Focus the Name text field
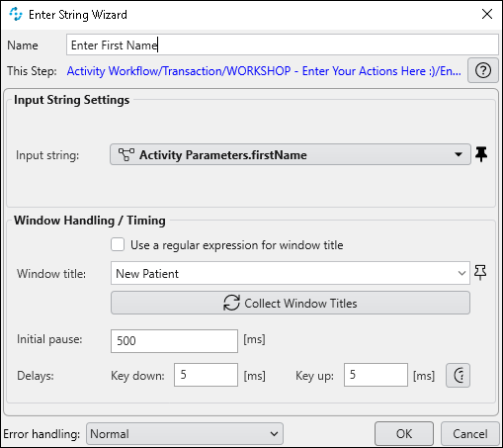This screenshot has height=448, width=503. pos(283,45)
